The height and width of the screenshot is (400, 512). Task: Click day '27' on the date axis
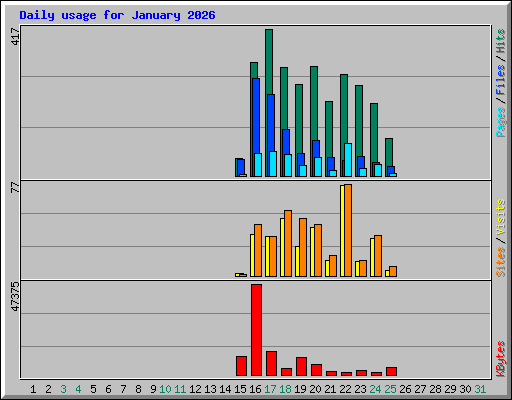(420, 389)
